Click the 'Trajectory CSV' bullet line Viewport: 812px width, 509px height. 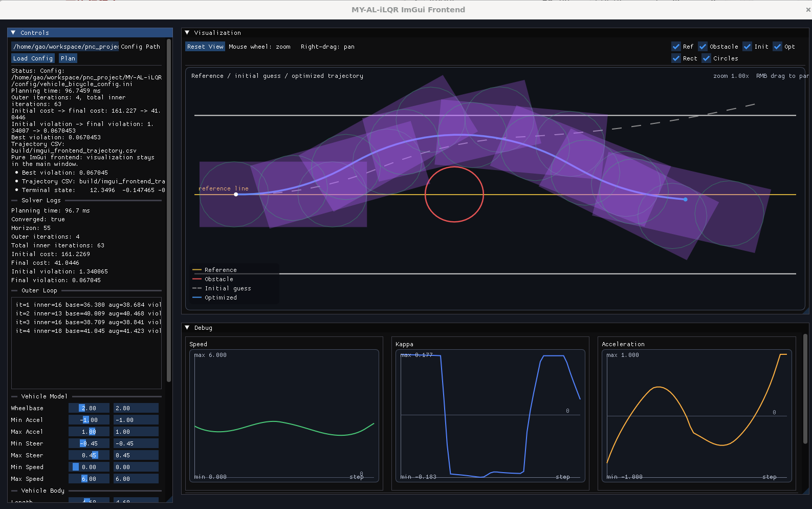91,181
